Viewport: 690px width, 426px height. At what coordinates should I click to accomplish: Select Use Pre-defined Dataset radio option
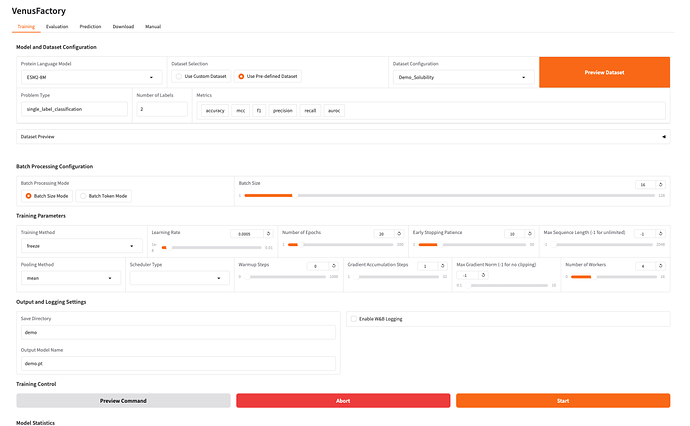pos(241,76)
